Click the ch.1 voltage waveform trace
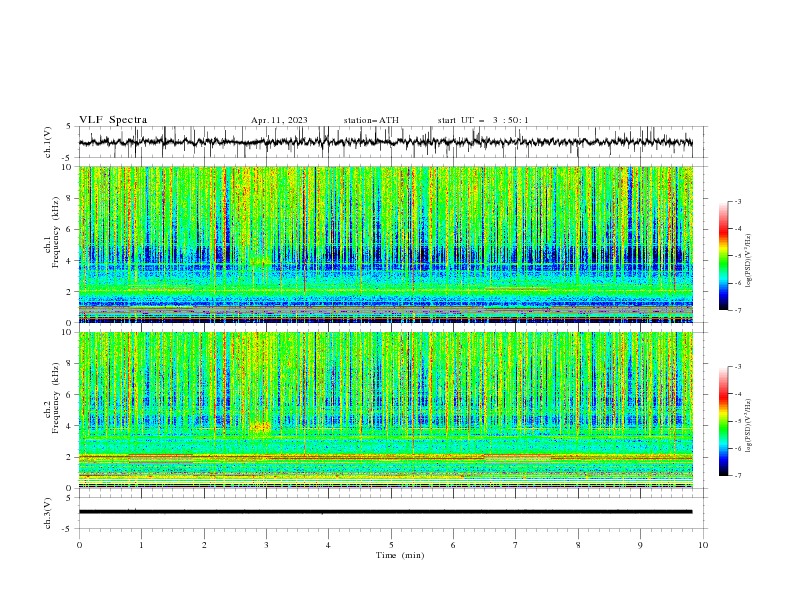792x612 pixels. coord(386,142)
